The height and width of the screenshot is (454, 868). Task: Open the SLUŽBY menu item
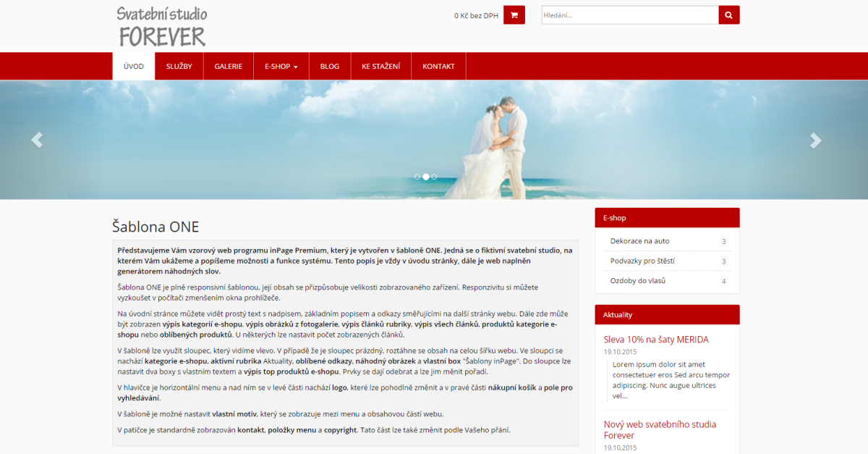[179, 67]
